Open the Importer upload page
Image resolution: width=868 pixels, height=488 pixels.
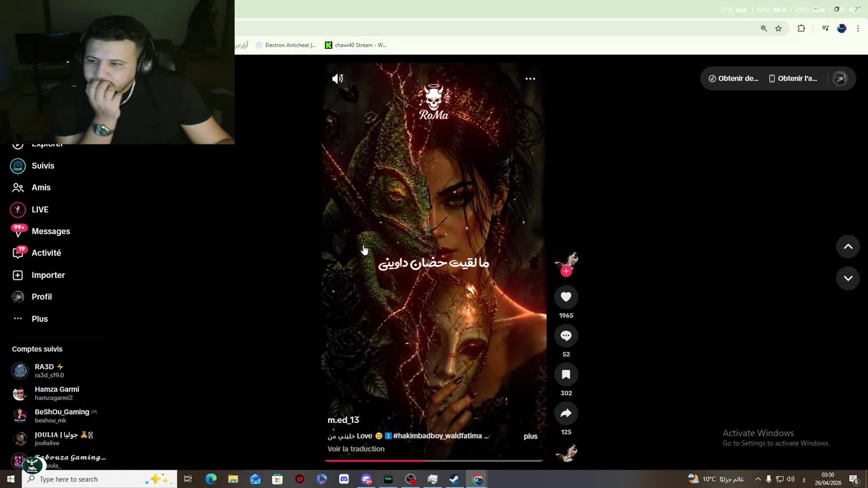(48, 275)
